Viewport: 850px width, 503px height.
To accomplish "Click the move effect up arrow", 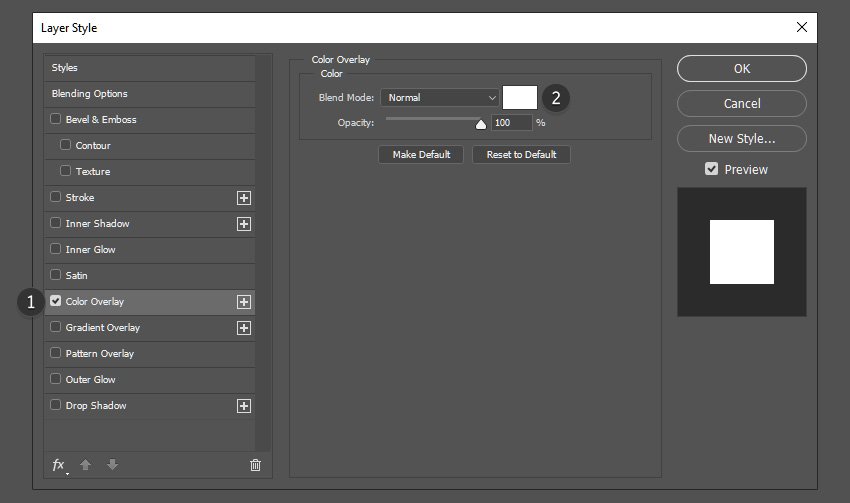I will pos(86,465).
